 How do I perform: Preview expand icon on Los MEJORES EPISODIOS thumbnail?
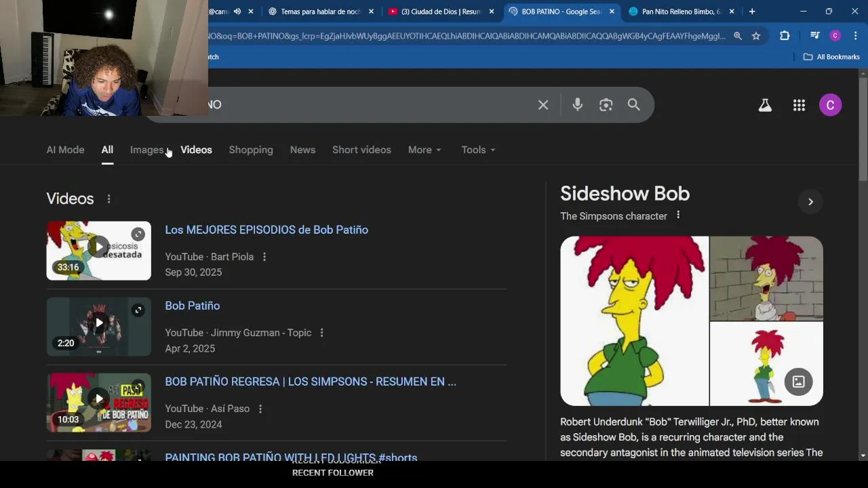pyautogui.click(x=138, y=235)
